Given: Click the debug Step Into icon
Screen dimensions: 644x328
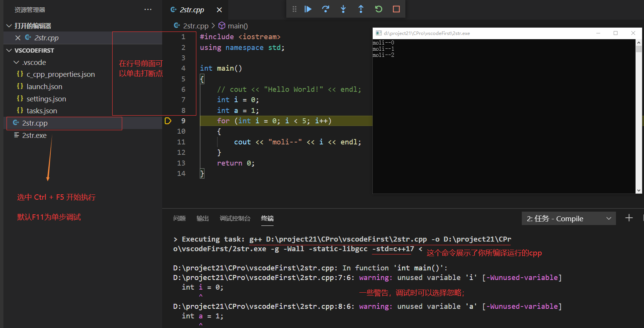Looking at the screenshot, I should (343, 9).
